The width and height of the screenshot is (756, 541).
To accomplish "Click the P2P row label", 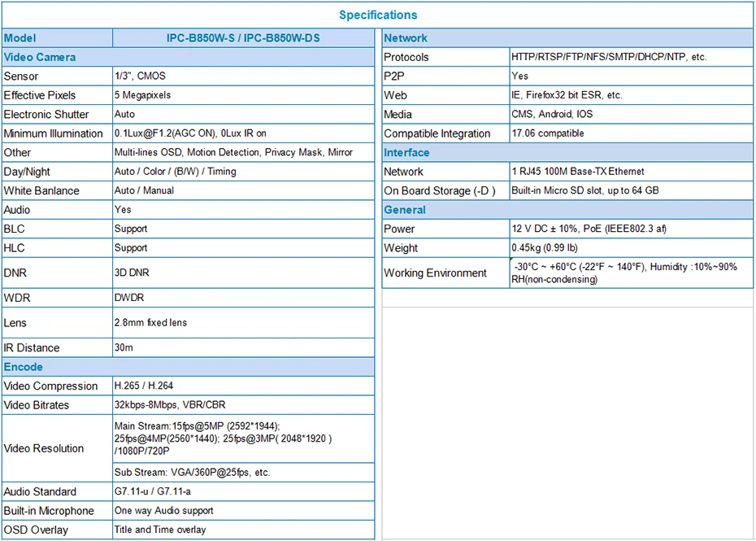I will 394,76.
